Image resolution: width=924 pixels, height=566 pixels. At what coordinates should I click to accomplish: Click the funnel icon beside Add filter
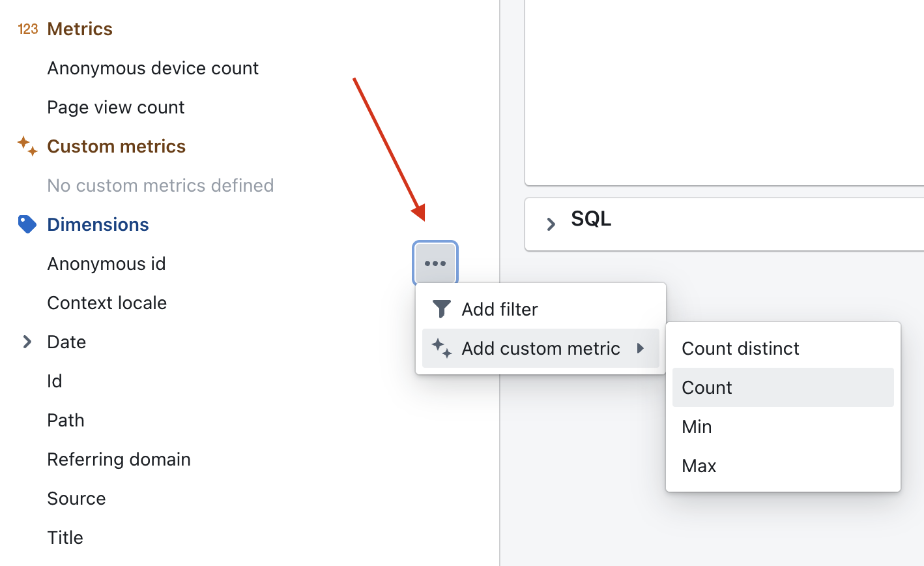[x=442, y=309]
